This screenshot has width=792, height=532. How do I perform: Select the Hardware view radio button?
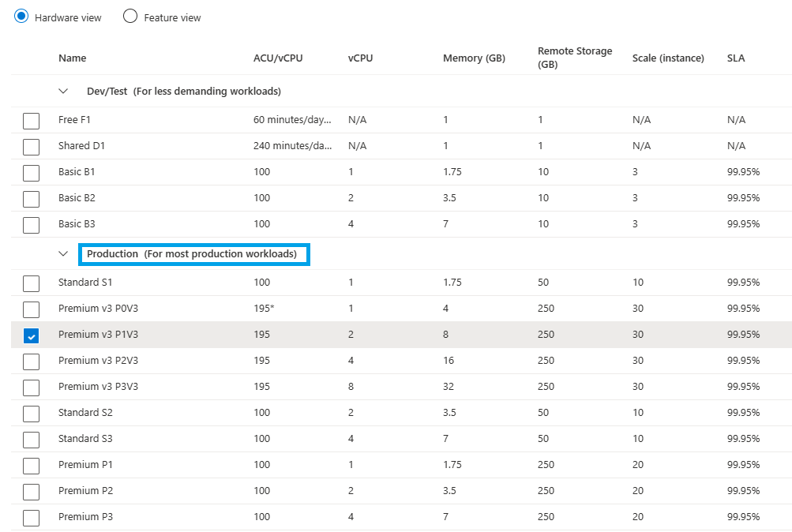coord(21,17)
